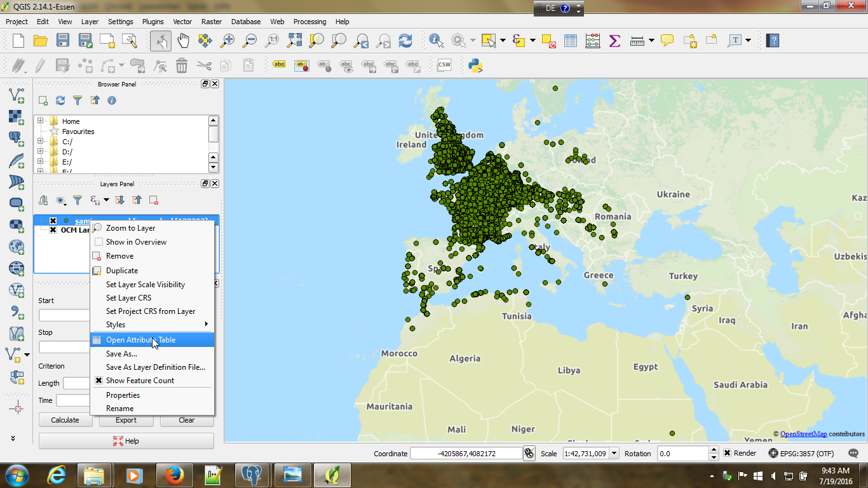Click Add Raster Layer checkerboard icon
The width and height of the screenshot is (868, 488).
pos(17,117)
